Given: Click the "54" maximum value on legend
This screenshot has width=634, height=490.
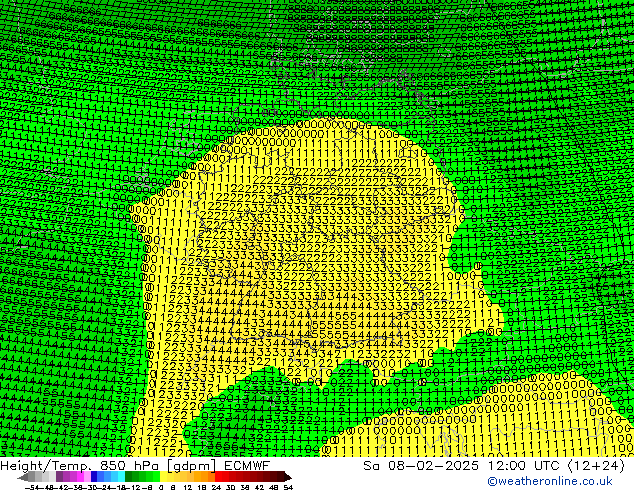Looking at the screenshot, I should (288, 487).
